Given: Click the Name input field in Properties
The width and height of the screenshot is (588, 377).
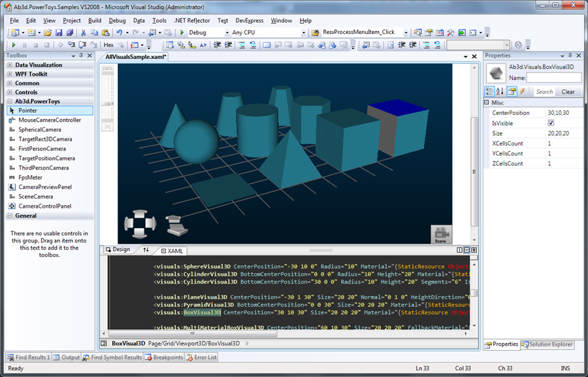Looking at the screenshot, I should click(x=554, y=78).
